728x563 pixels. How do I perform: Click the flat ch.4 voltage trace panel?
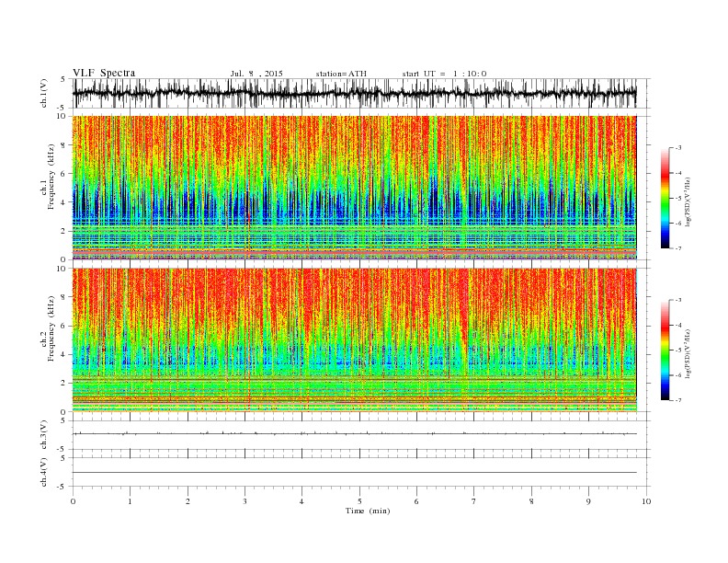[x=361, y=472]
